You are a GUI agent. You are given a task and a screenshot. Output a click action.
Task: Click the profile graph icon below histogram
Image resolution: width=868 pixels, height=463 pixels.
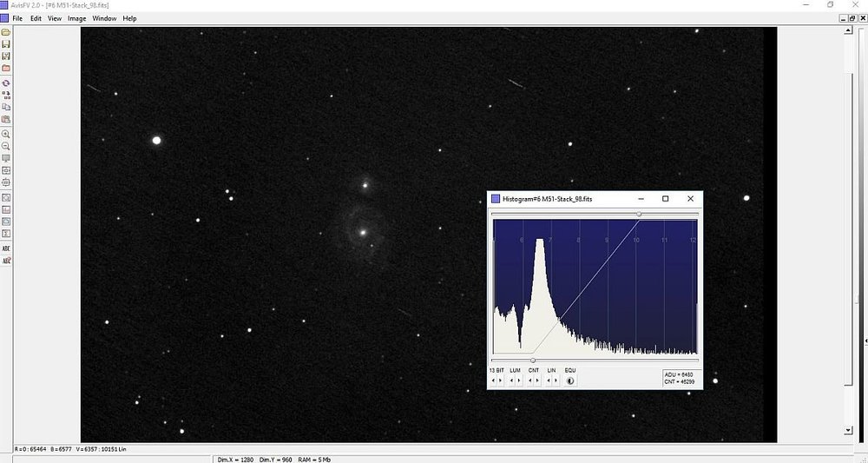pos(6,222)
